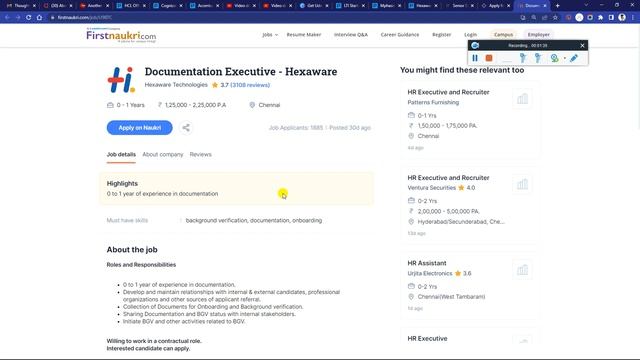Open the Chrome profile avatar
Viewport: 640px width, 360px height.
click(x=622, y=18)
